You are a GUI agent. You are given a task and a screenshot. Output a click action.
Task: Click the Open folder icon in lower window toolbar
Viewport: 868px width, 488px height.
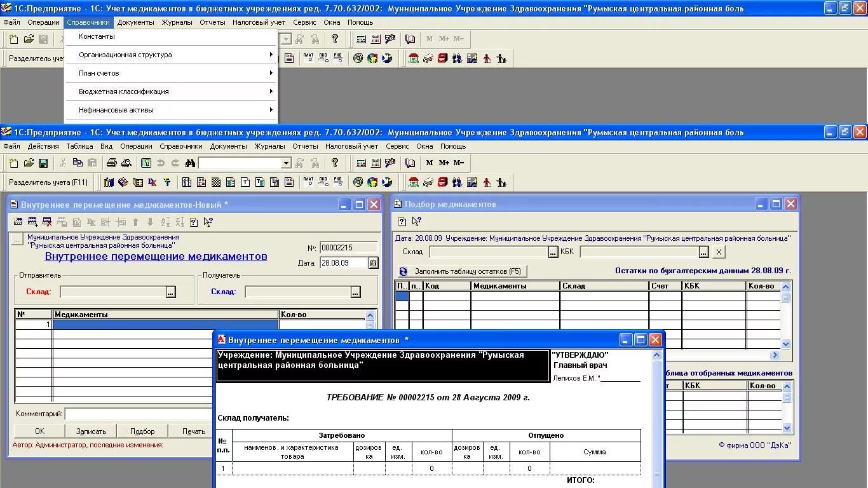click(x=29, y=163)
